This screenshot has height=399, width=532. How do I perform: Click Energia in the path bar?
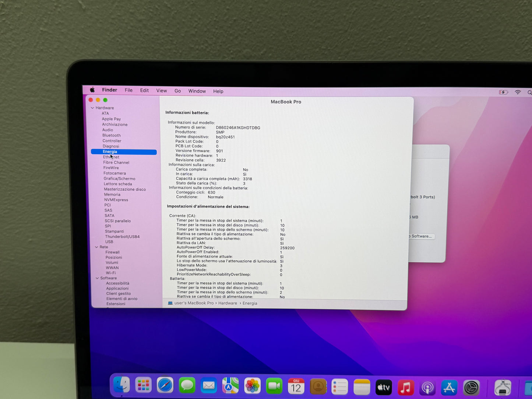250,303
